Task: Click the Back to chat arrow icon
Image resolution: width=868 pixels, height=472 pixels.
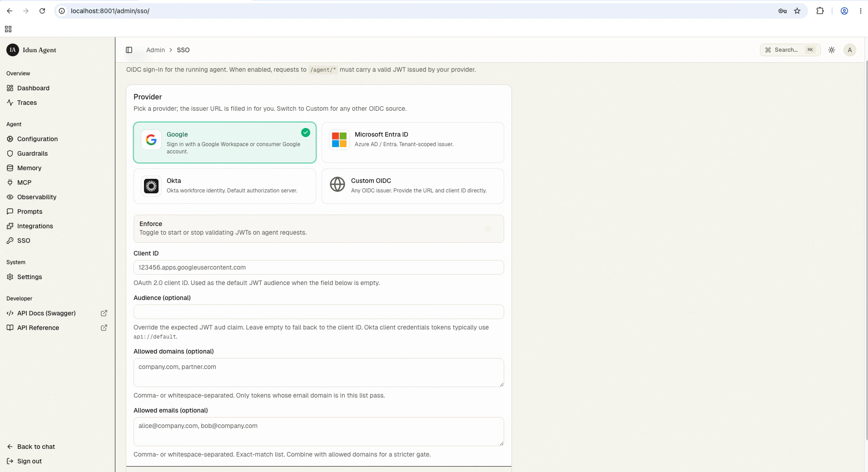Action: (10, 447)
